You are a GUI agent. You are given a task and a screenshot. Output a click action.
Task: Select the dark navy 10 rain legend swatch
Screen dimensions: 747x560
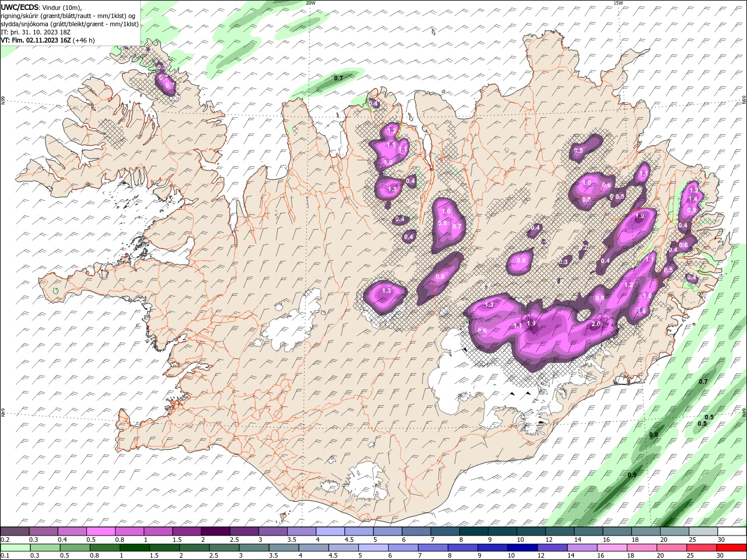tap(522, 548)
